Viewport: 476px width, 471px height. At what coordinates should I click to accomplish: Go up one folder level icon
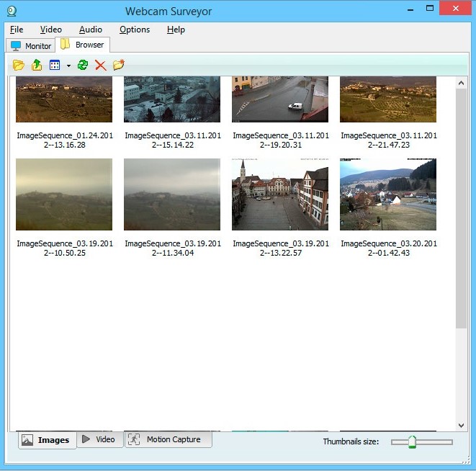click(x=37, y=65)
